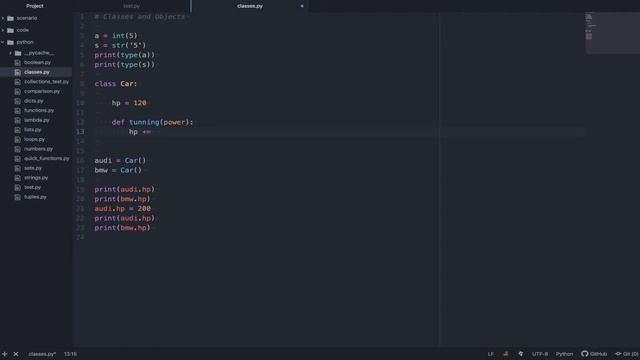The image size is (640, 360).
Task: Click the functions.py file icon
Action: click(18, 111)
